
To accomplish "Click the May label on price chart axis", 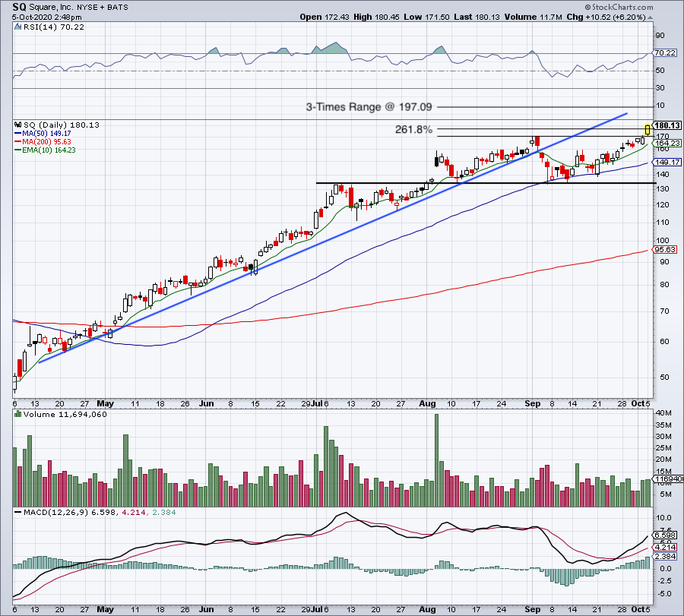I will tap(105, 403).
